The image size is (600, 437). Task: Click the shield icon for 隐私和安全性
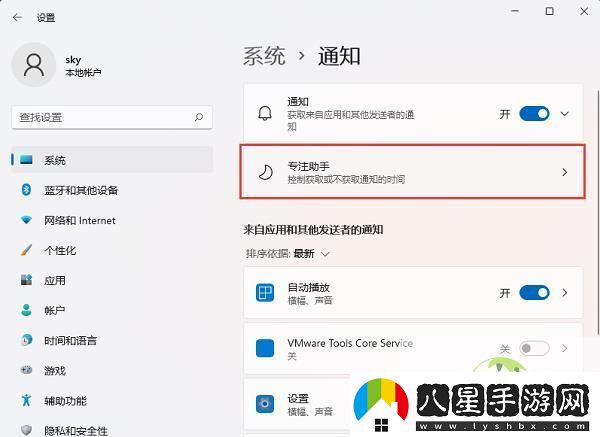point(26,430)
